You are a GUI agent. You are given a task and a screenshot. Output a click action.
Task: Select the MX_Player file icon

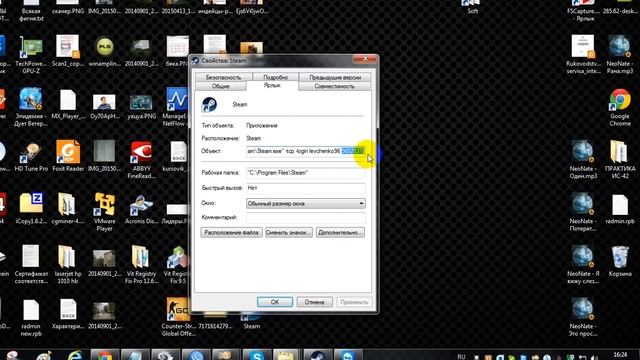click(68, 104)
